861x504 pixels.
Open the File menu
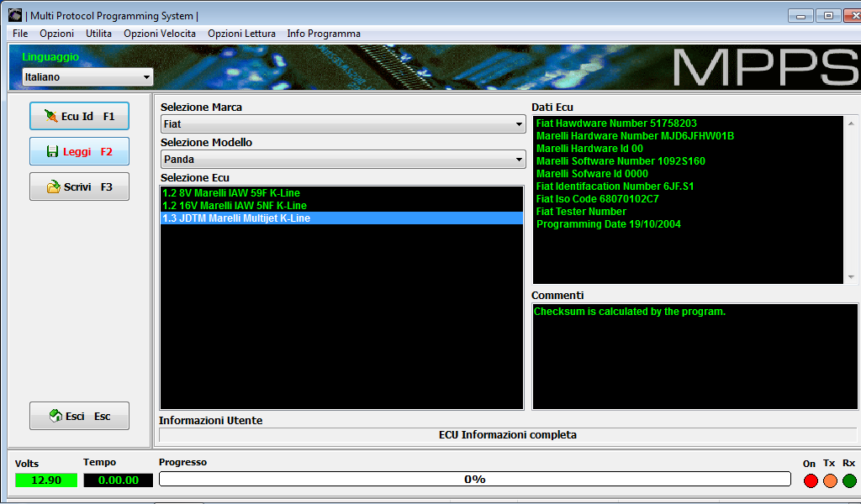click(20, 34)
